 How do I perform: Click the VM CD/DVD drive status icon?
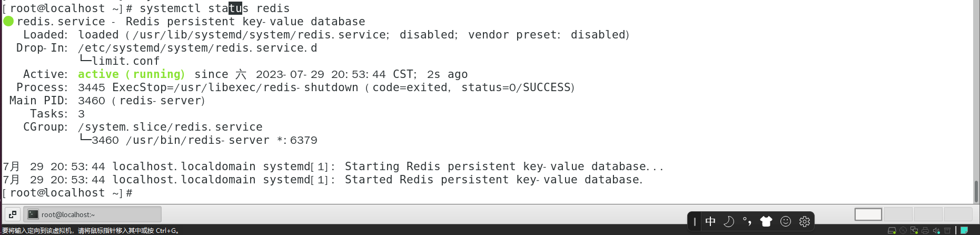click(903, 231)
